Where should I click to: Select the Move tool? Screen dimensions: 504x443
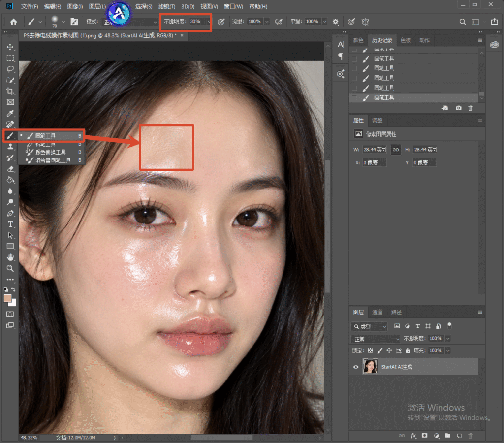(x=10, y=47)
